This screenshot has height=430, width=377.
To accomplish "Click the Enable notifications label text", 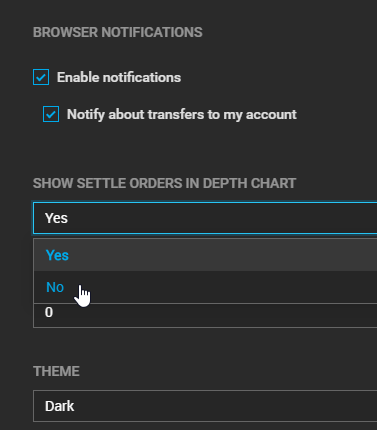I will pos(119,77).
